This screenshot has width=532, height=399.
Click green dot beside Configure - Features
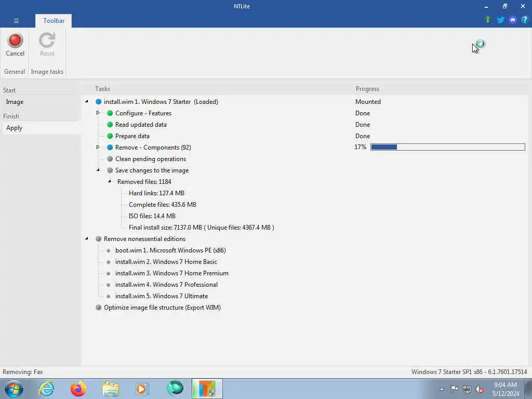[x=110, y=113]
